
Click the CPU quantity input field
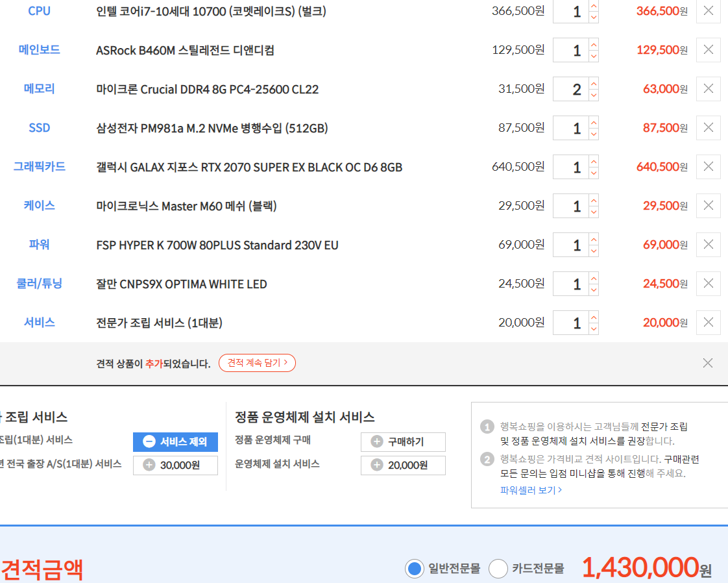[x=570, y=11]
